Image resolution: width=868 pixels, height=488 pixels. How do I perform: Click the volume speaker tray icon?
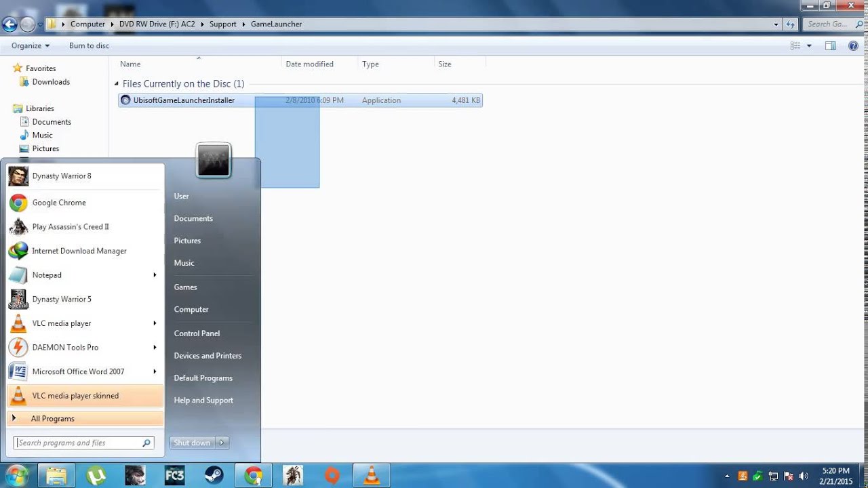tap(804, 476)
